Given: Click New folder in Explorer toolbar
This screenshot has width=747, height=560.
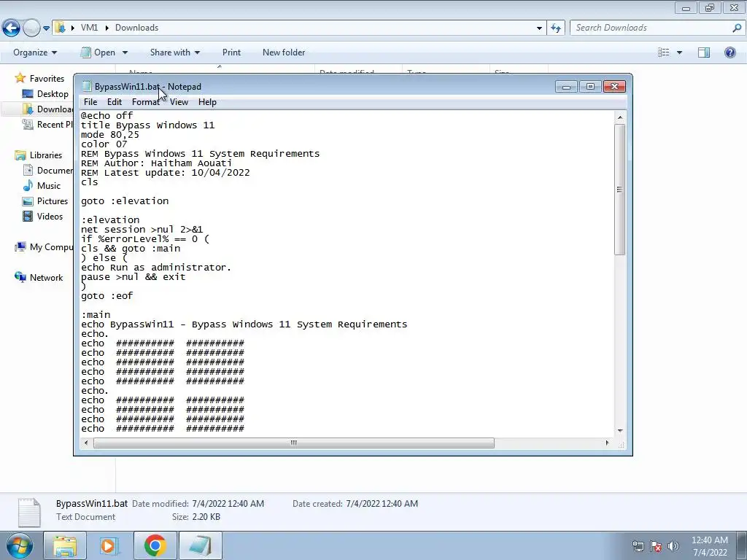Looking at the screenshot, I should tap(284, 52).
